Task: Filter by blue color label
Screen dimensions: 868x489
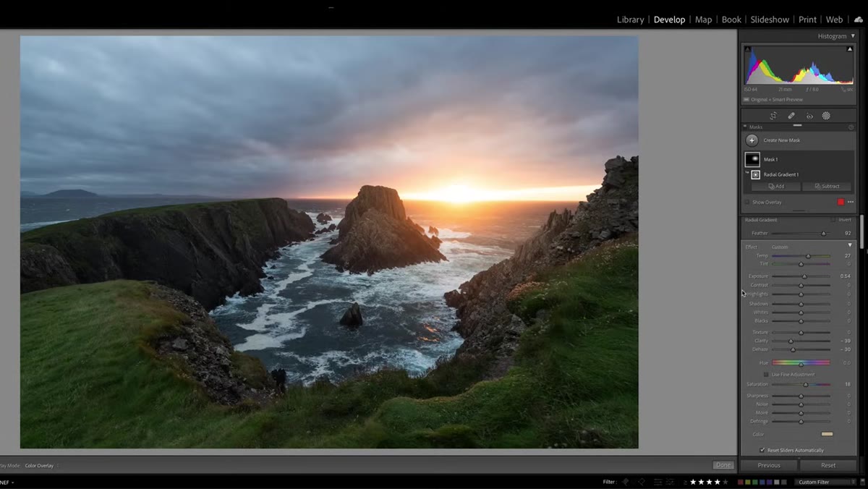Action: point(762,482)
